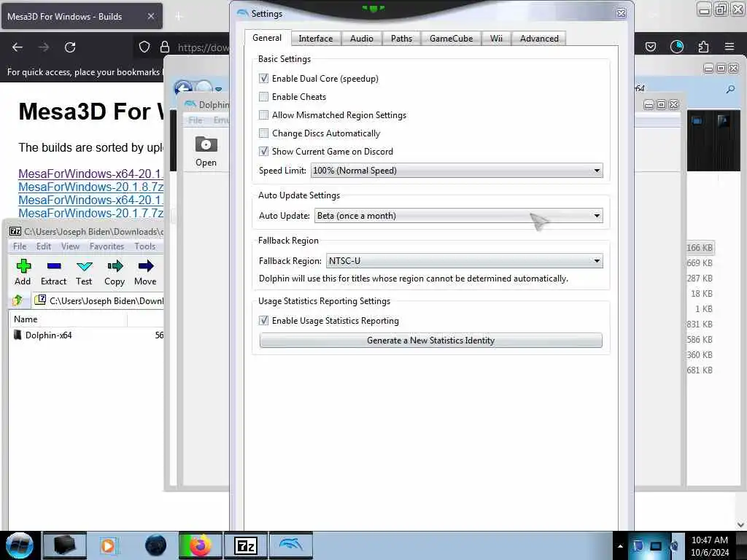The image size is (747, 560).
Task: Click the Add icon in 7-Zip toolbar
Action: [x=23, y=266]
